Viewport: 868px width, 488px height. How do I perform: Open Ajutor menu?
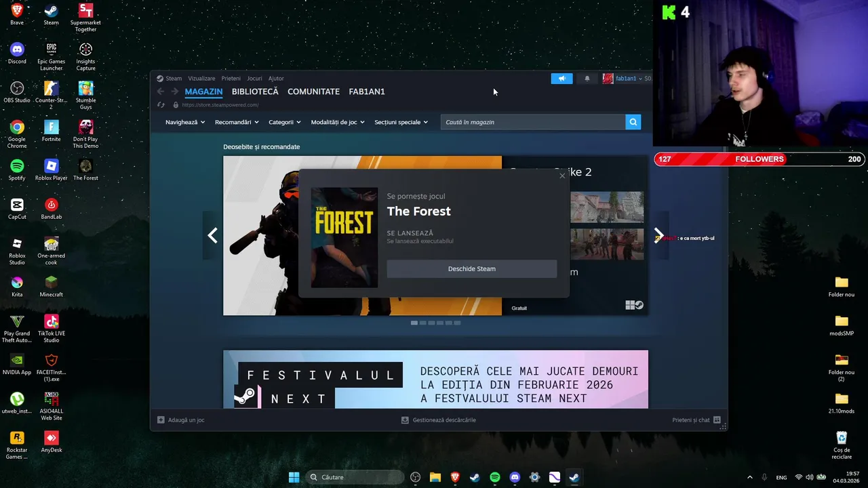276,79
